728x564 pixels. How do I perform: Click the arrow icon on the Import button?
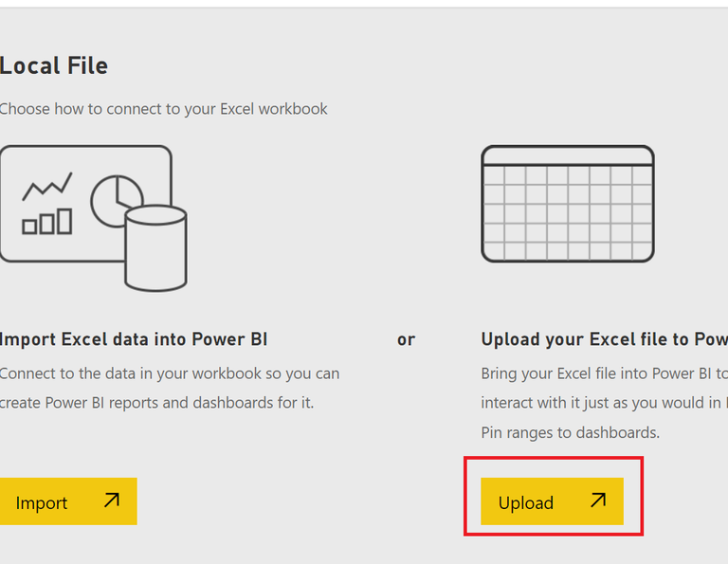[112, 500]
